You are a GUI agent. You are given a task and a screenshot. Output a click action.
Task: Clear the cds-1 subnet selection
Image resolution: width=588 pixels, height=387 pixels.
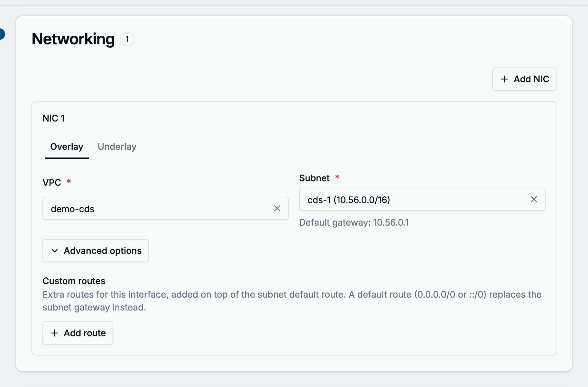pos(534,199)
